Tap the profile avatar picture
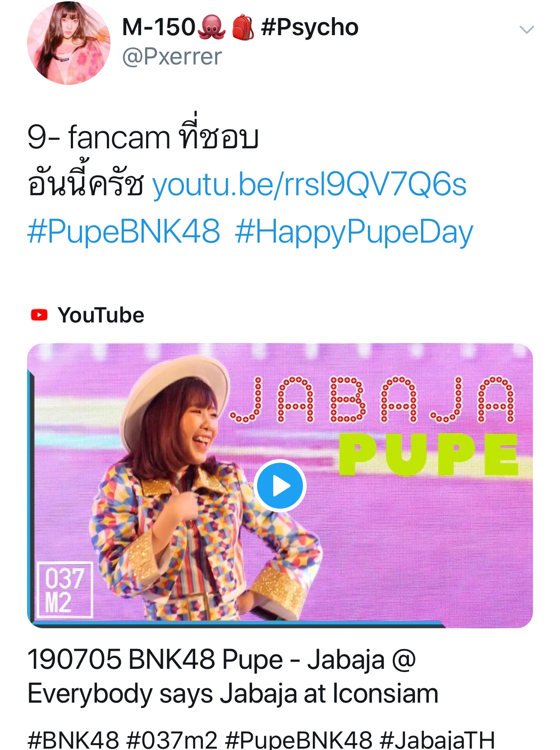The width and height of the screenshot is (560, 750). [69, 43]
